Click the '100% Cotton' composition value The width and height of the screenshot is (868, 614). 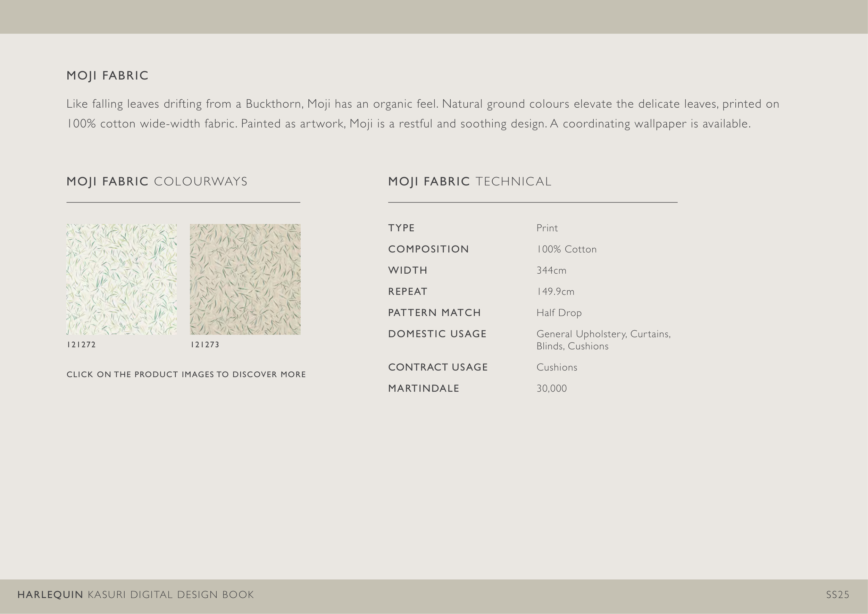coord(566,249)
